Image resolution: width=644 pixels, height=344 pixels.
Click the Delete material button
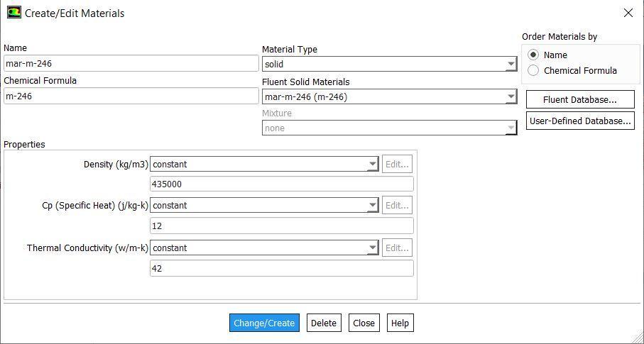click(x=324, y=323)
